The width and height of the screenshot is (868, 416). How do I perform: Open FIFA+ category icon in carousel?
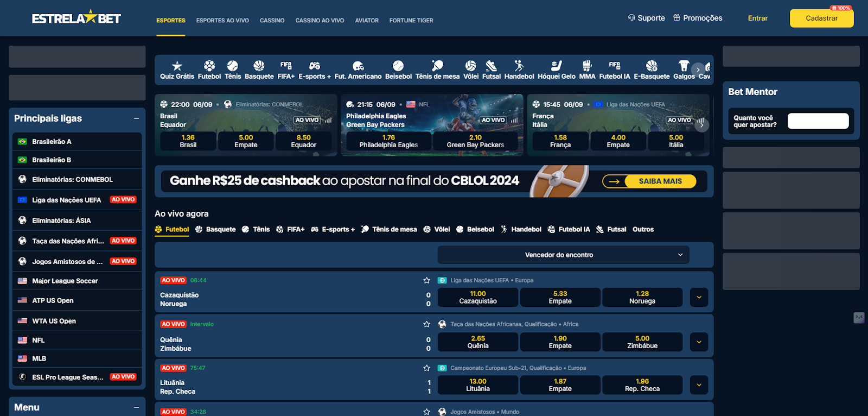click(x=286, y=66)
